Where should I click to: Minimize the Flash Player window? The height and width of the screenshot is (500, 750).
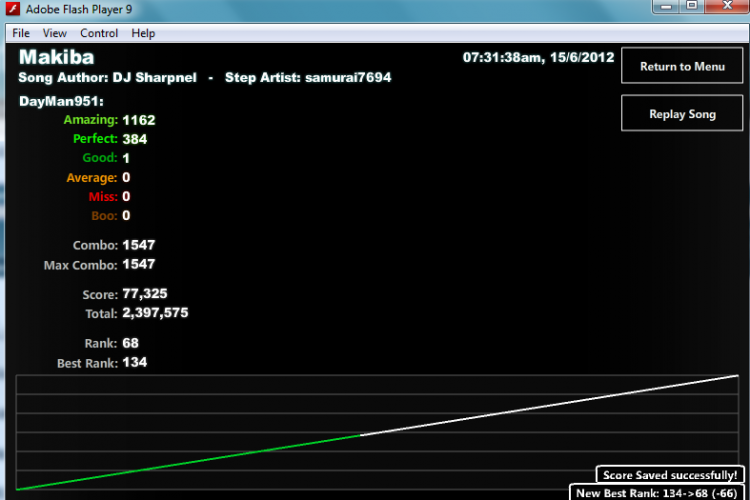point(666,6)
